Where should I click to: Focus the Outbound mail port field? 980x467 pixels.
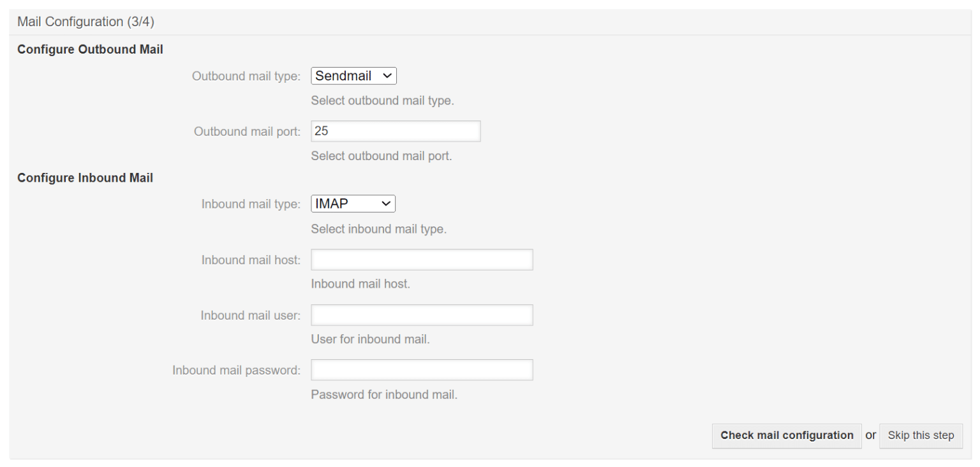point(396,130)
